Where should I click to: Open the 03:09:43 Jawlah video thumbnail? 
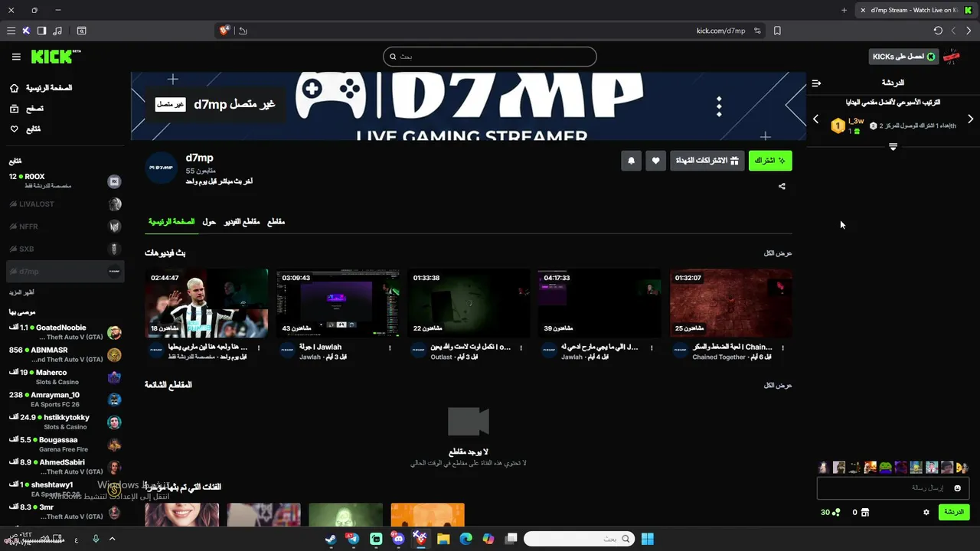[x=338, y=303]
